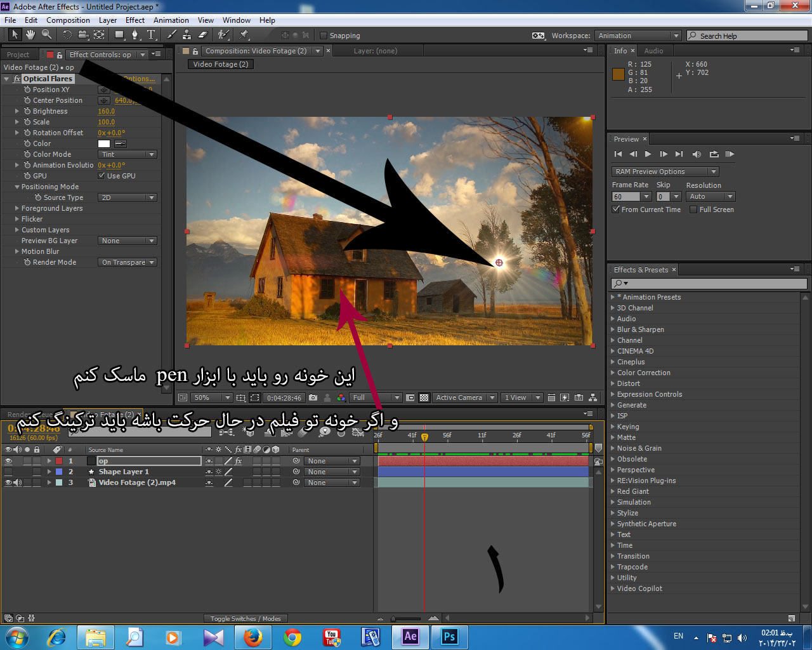Click the white Color swatch in Optical Flares
The image size is (812, 650).
pos(104,143)
